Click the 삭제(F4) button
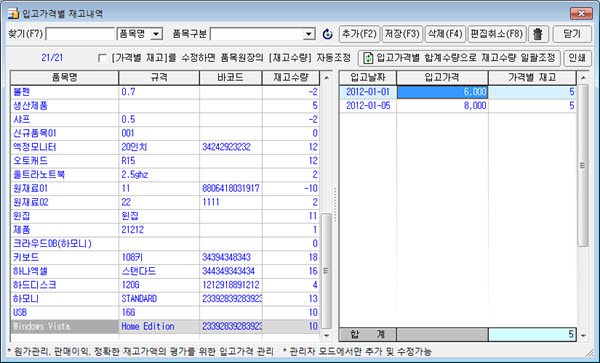 point(445,34)
